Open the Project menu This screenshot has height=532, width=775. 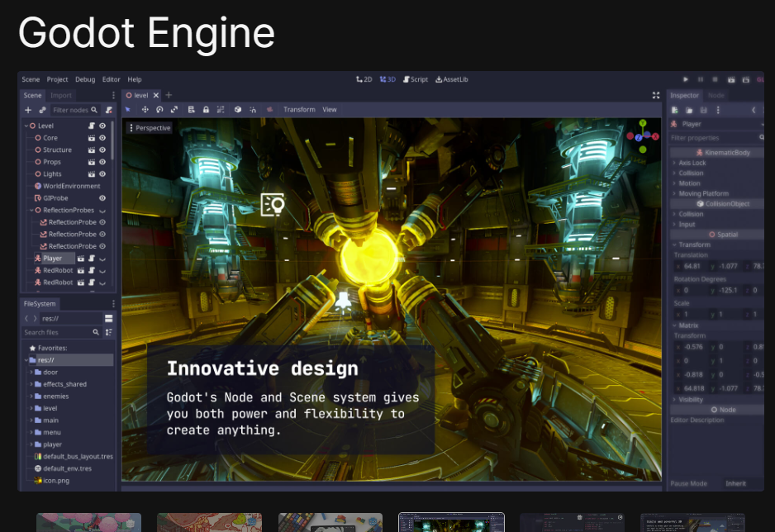pos(57,79)
